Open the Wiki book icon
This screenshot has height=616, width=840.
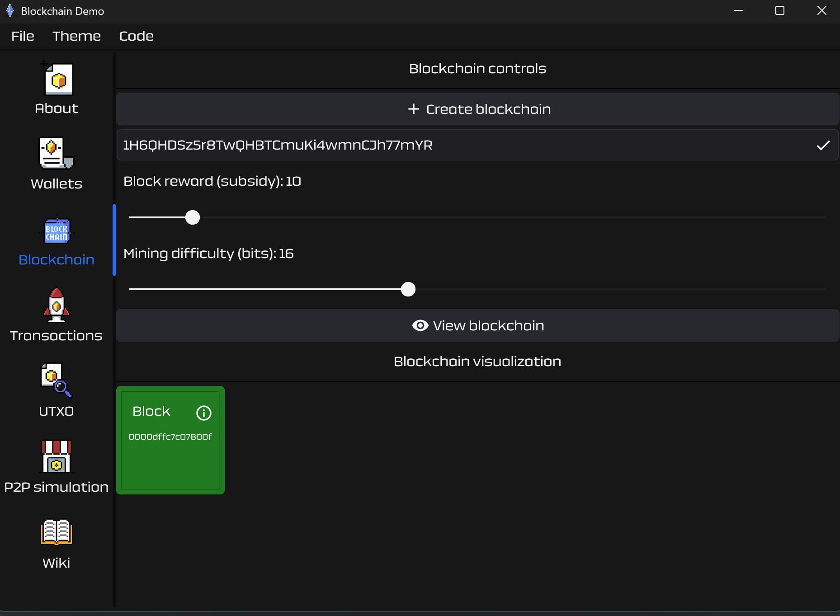tap(57, 532)
